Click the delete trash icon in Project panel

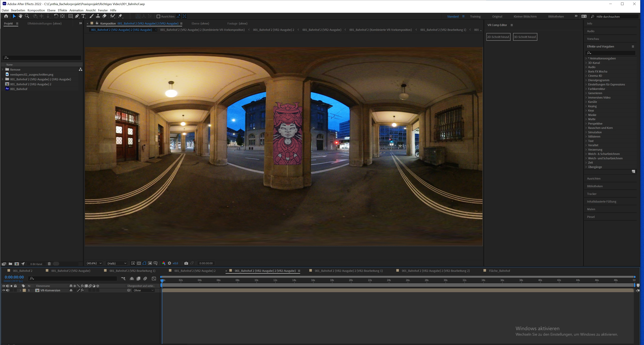coord(49,264)
